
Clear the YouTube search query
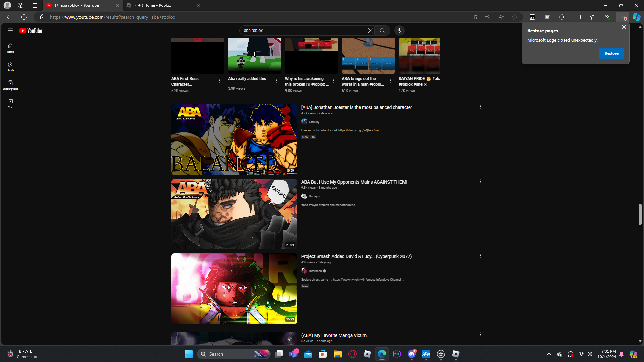coord(370,31)
